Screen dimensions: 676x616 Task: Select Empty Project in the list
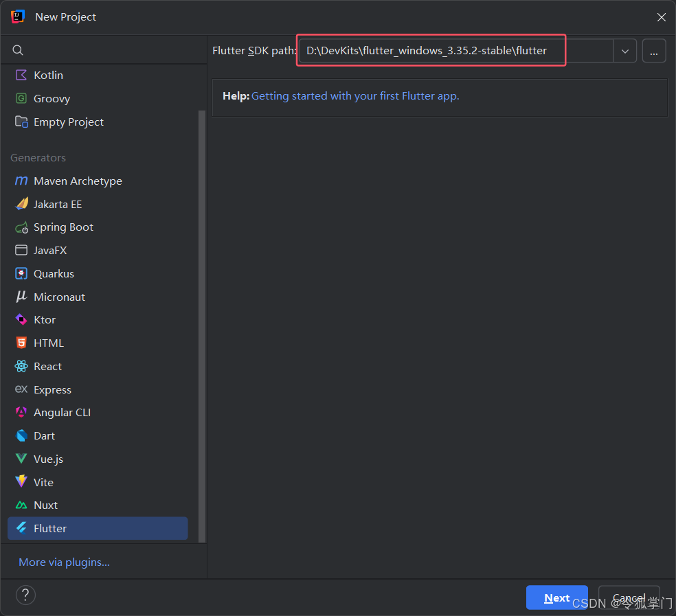tap(69, 122)
